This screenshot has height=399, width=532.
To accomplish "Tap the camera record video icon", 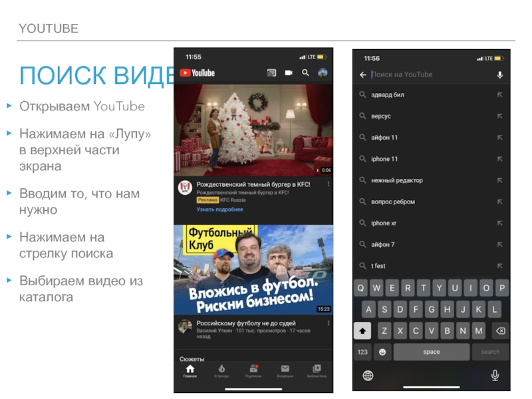I will pos(289,72).
